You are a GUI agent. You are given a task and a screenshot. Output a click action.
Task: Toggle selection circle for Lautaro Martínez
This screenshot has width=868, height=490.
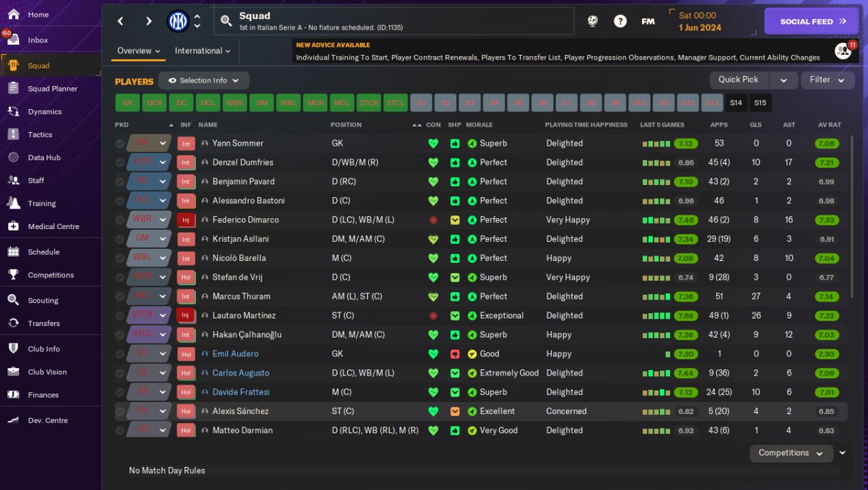[x=120, y=316]
